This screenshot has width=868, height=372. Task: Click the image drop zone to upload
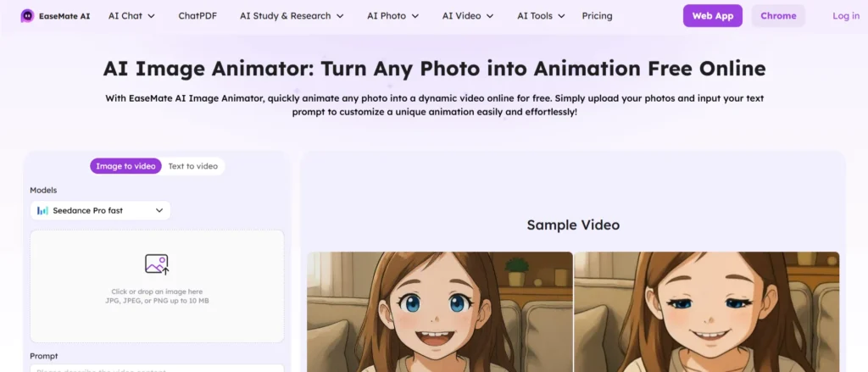pyautogui.click(x=157, y=286)
